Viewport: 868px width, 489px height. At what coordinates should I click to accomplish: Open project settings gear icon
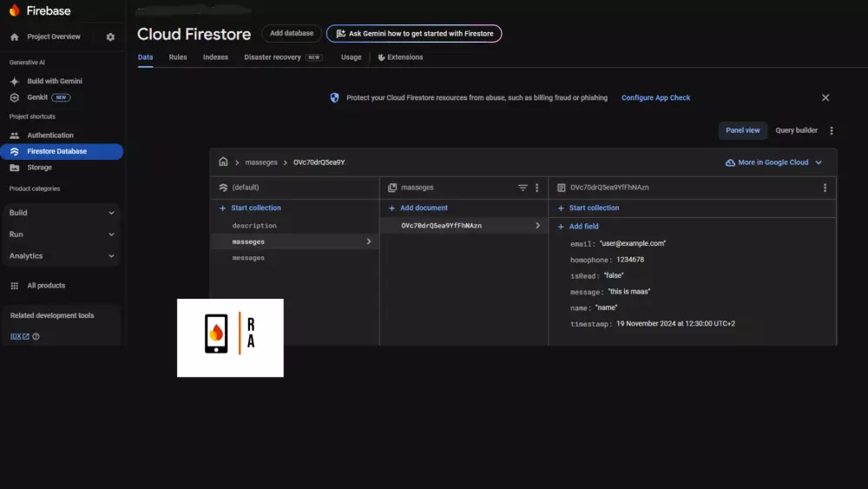[110, 36]
